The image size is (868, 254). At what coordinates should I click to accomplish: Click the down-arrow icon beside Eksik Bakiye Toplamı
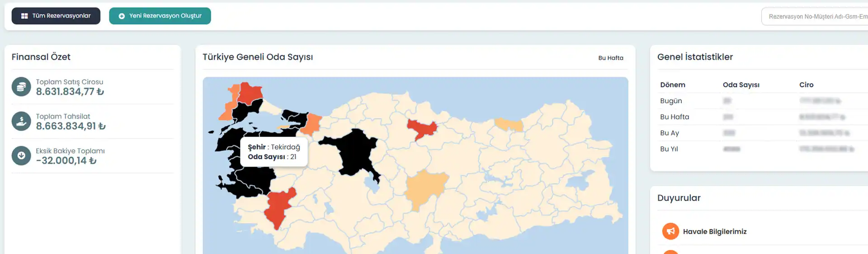(21, 156)
